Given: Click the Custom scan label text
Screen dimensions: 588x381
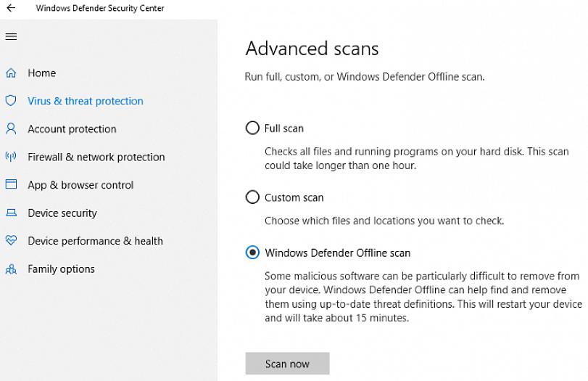Looking at the screenshot, I should [294, 197].
